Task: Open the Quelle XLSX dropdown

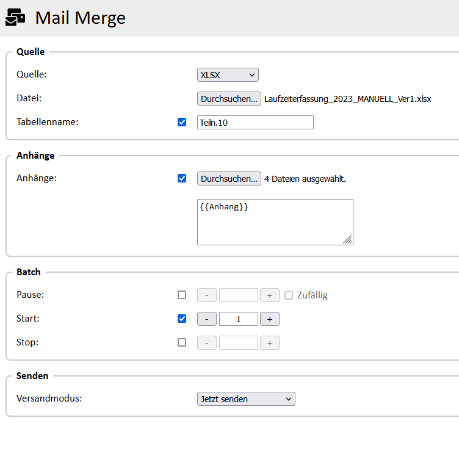Action: [228, 75]
